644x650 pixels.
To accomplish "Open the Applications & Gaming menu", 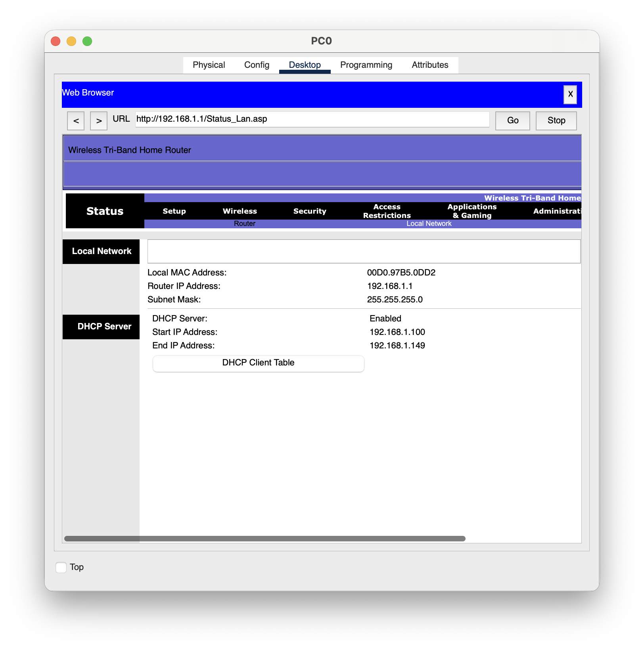I will tap(472, 211).
